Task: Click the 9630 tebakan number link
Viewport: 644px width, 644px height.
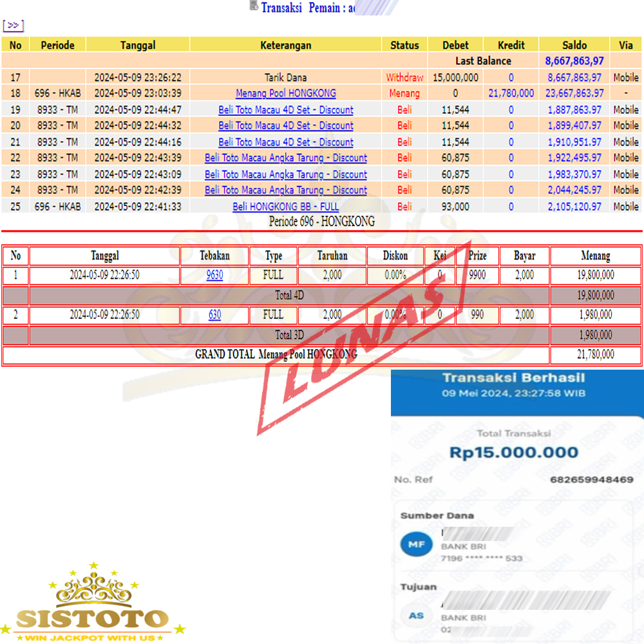Action: pyautogui.click(x=214, y=275)
